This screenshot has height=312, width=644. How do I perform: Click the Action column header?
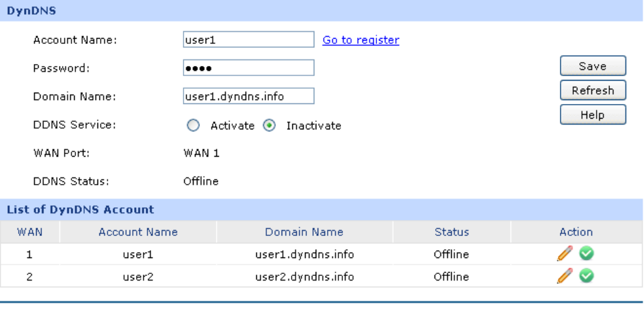coord(576,232)
